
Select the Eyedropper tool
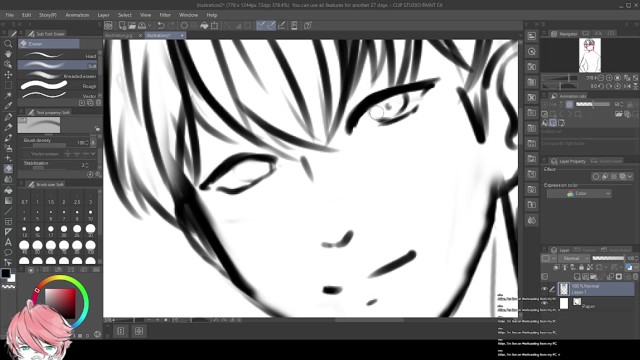tap(8, 106)
